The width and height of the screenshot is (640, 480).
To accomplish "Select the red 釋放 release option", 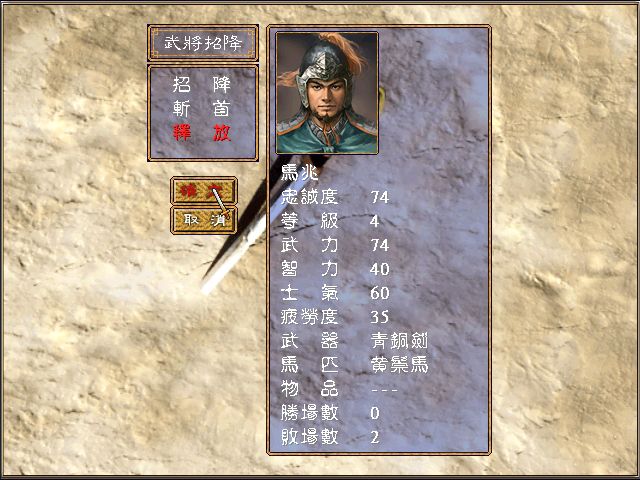I will point(202,133).
